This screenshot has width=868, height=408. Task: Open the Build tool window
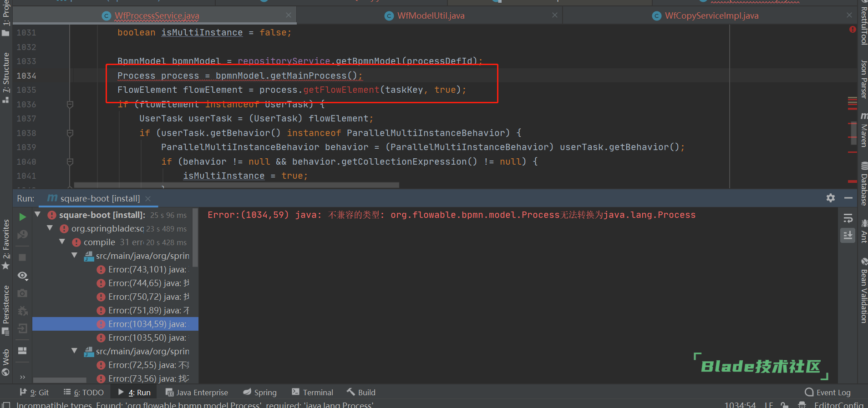point(361,392)
